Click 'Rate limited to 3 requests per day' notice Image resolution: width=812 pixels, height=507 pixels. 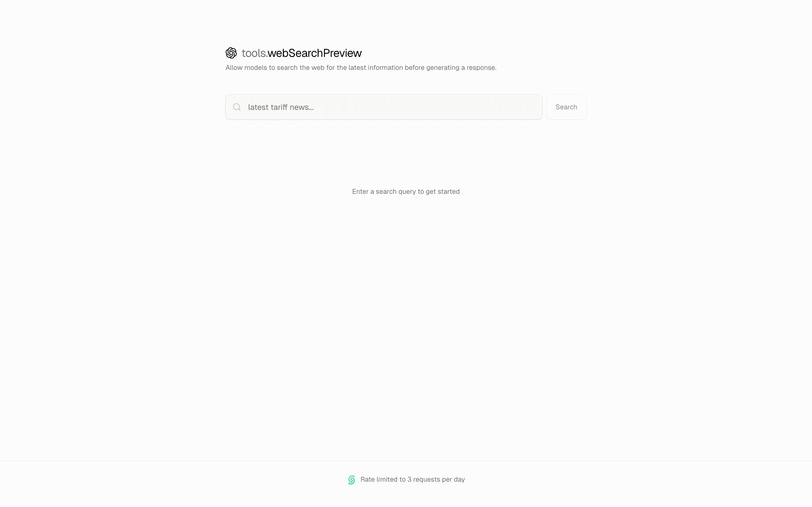click(413, 479)
